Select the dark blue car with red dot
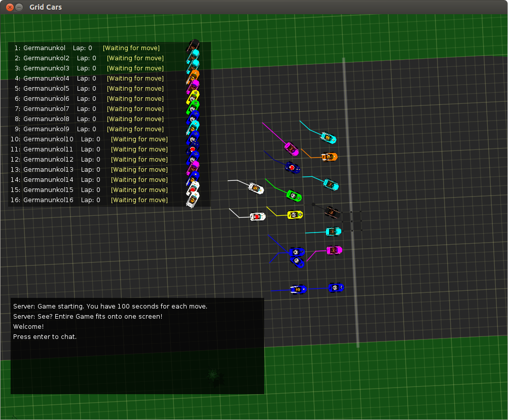 pyautogui.click(x=292, y=167)
